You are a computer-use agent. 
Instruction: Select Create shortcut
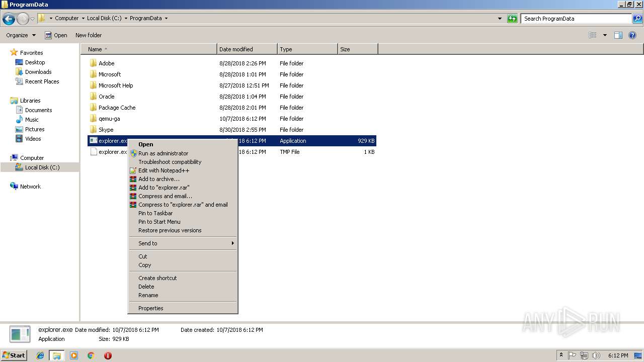(183, 278)
